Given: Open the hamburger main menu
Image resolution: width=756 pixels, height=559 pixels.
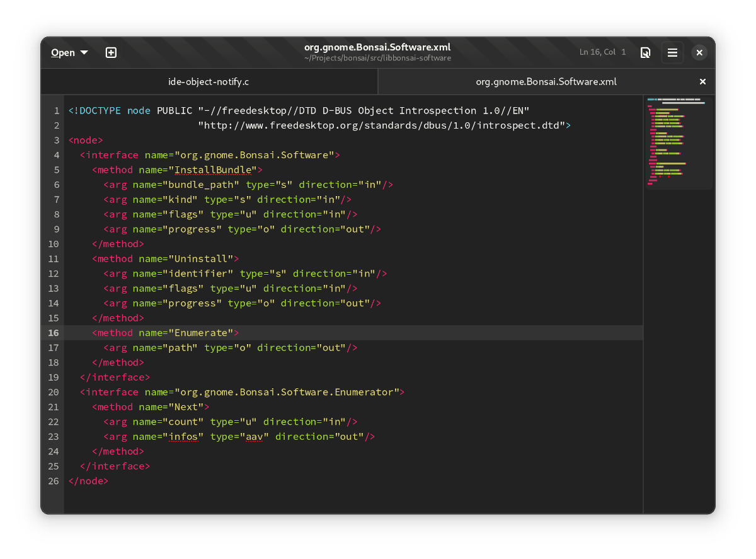Looking at the screenshot, I should [x=672, y=53].
